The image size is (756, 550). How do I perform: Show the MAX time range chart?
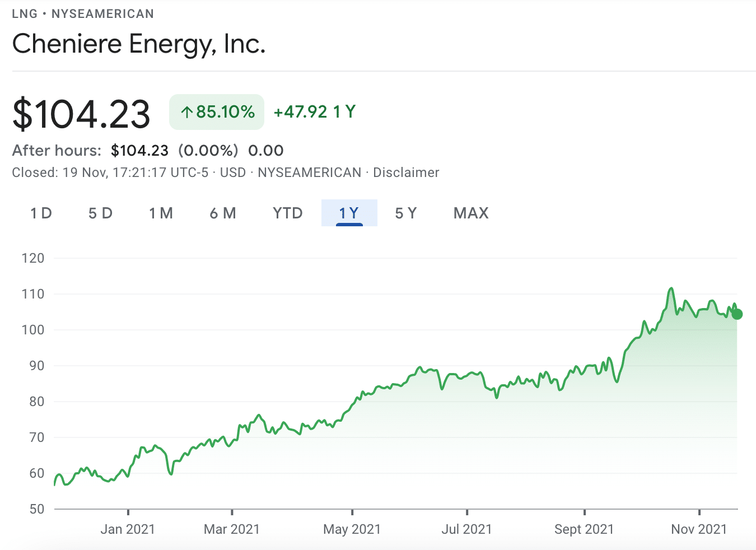coord(470,213)
